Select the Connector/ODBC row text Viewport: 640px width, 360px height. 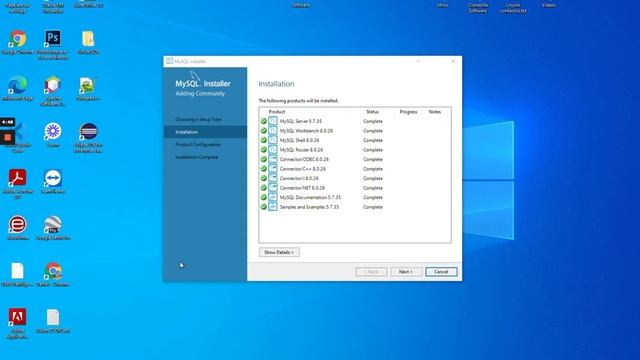[304, 159]
